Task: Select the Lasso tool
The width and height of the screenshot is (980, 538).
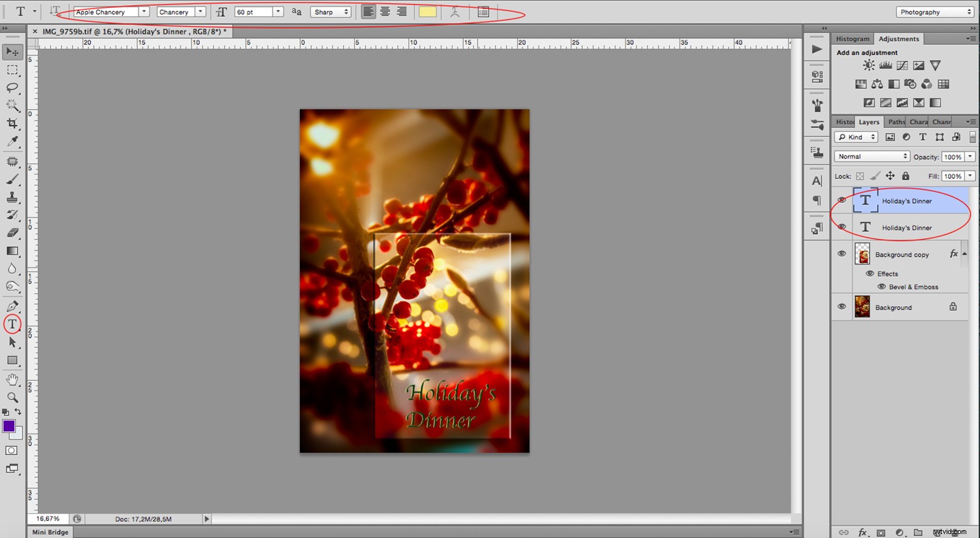Action: (12, 88)
